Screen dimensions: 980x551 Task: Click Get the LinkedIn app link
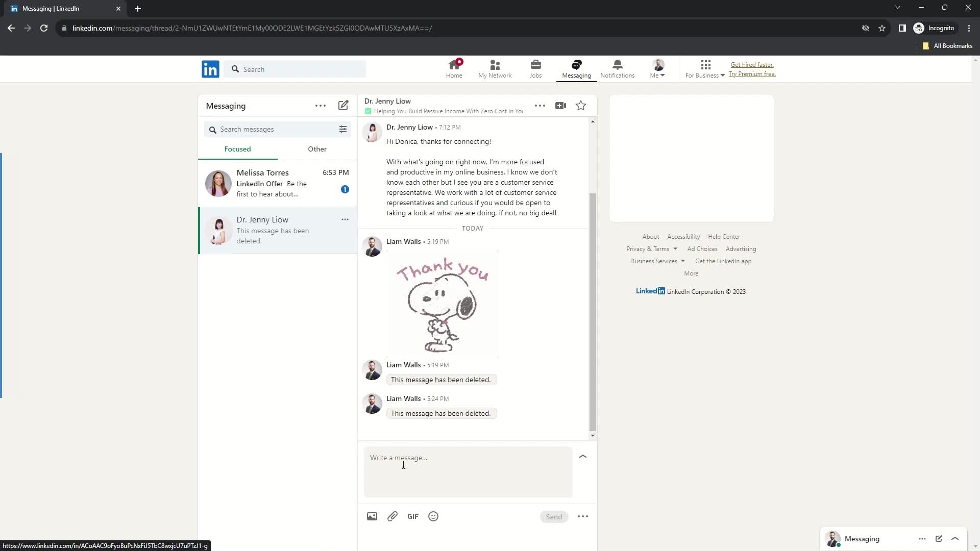coord(723,261)
